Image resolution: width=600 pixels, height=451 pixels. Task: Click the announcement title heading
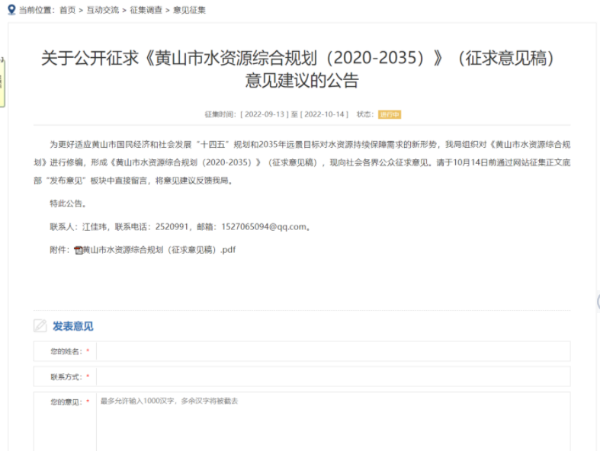(x=299, y=69)
